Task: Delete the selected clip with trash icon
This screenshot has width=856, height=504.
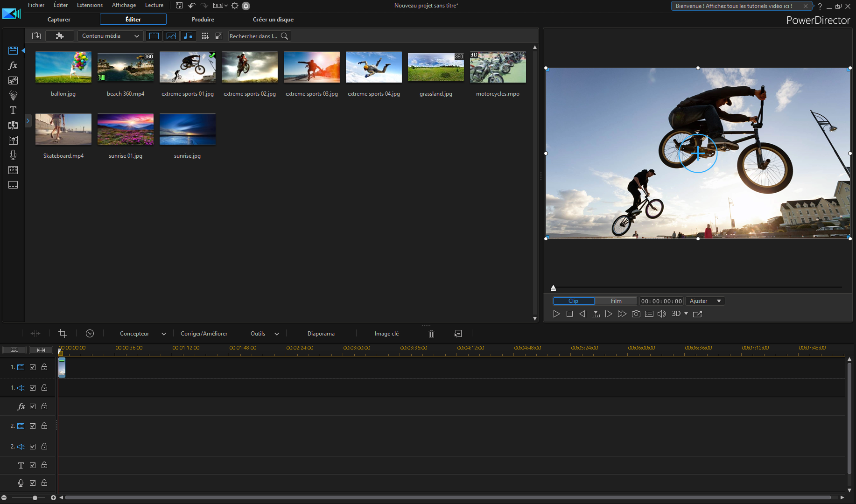Action: 431,333
